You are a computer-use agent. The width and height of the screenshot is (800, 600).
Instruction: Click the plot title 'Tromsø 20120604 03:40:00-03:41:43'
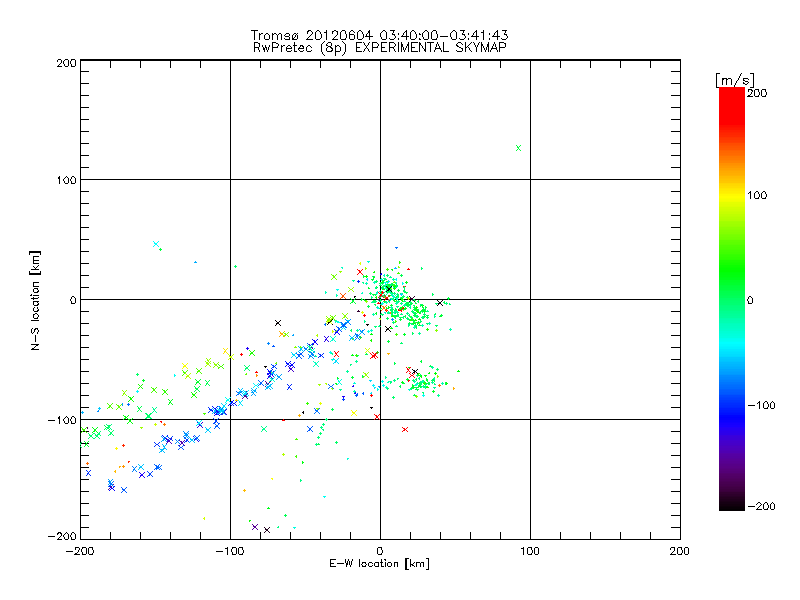(x=379, y=35)
